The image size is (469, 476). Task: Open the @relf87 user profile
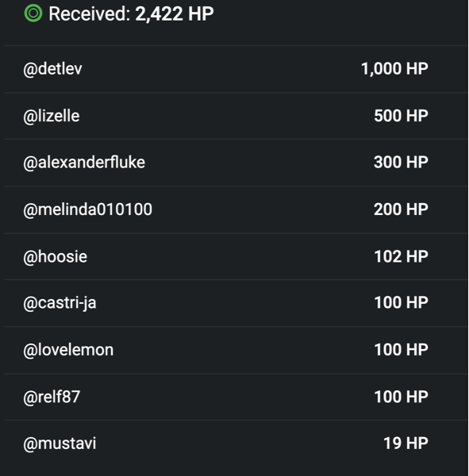click(52, 397)
